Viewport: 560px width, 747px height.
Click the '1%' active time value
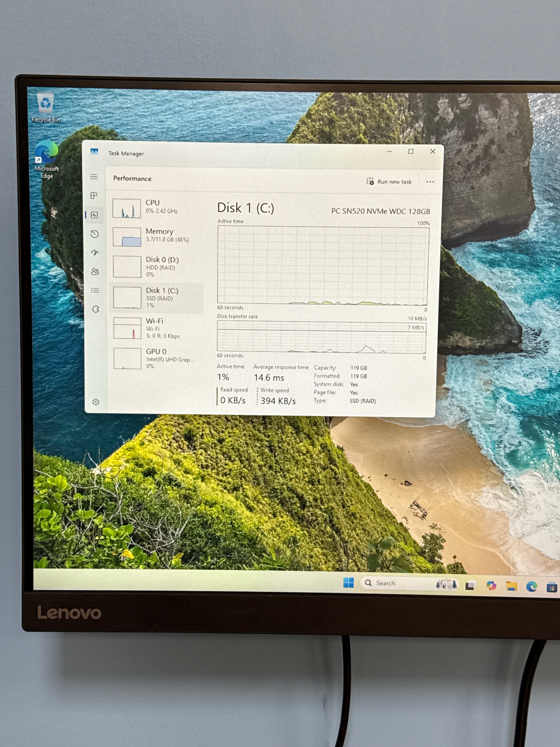click(223, 377)
